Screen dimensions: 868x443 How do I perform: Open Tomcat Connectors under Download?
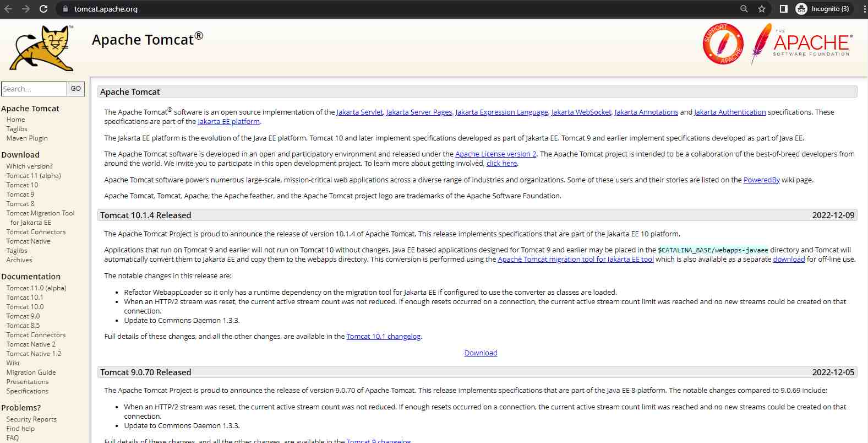point(36,232)
